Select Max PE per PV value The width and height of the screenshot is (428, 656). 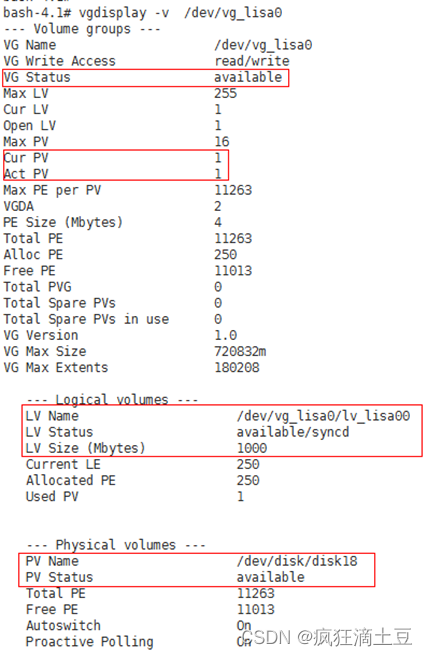click(233, 190)
